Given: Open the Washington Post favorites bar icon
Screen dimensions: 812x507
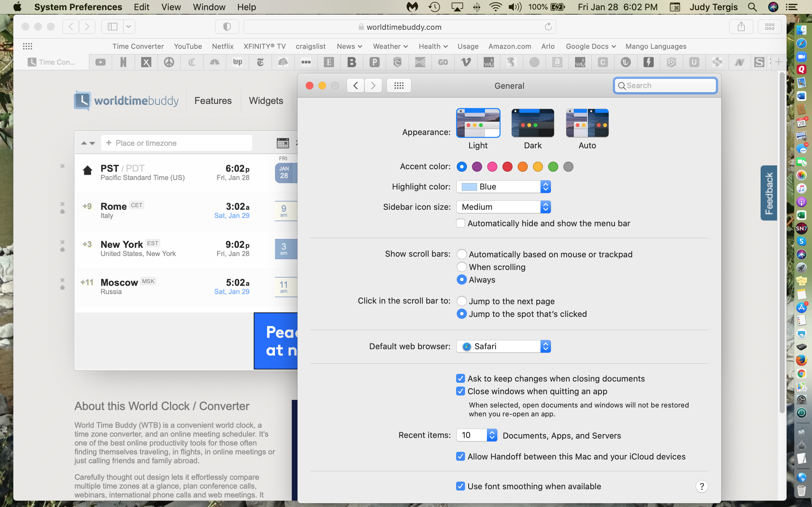Looking at the screenshot, I should [238, 62].
